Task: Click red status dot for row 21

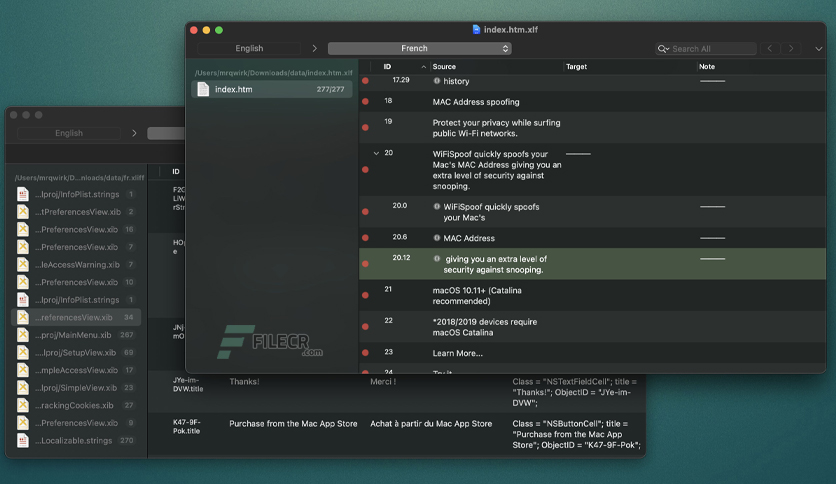Action: click(365, 295)
